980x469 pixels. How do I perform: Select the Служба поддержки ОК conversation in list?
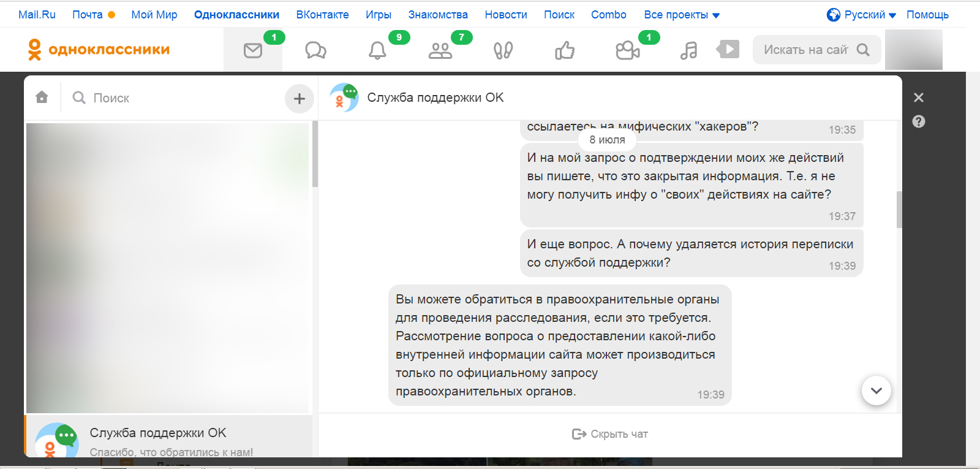point(168,437)
